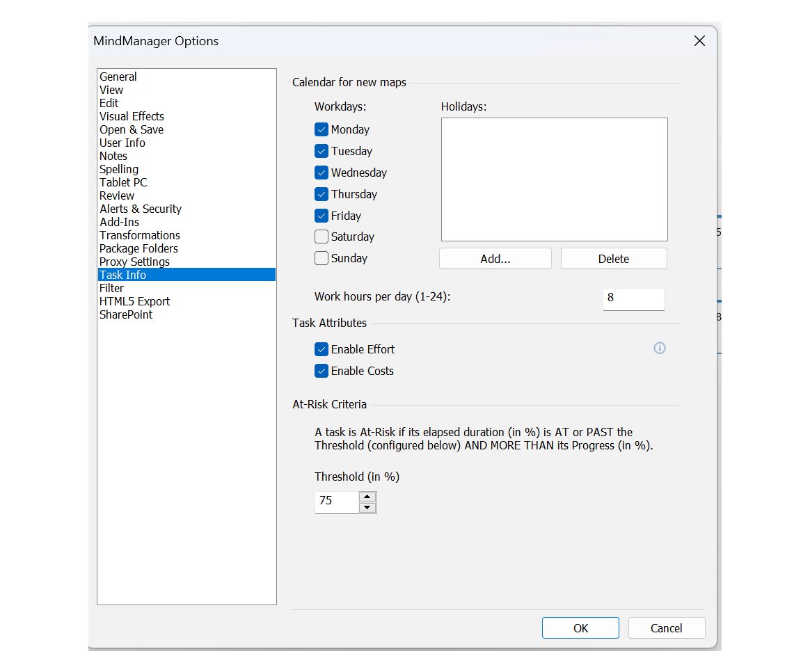810x672 pixels.
Task: Click the Work hours per day field
Action: [633, 298]
